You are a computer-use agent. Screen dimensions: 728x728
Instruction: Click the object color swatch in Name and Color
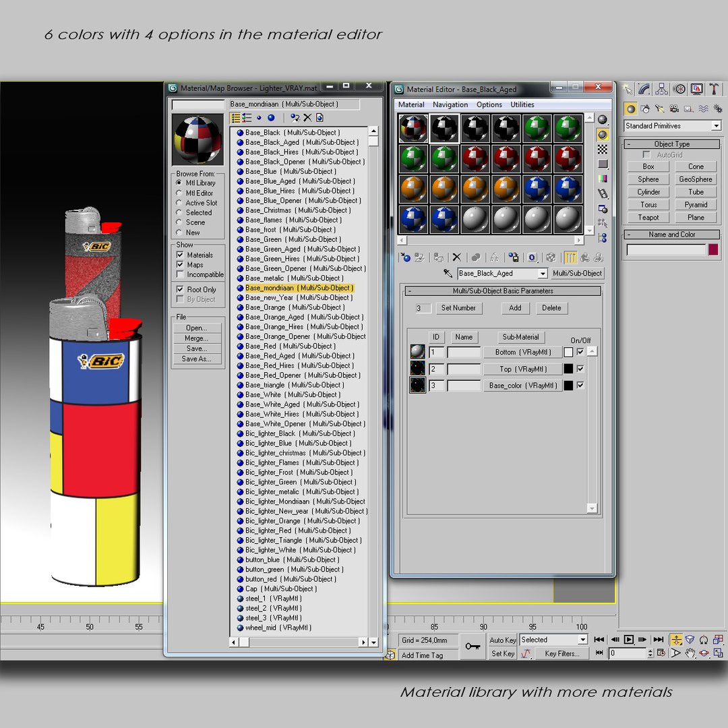714,250
